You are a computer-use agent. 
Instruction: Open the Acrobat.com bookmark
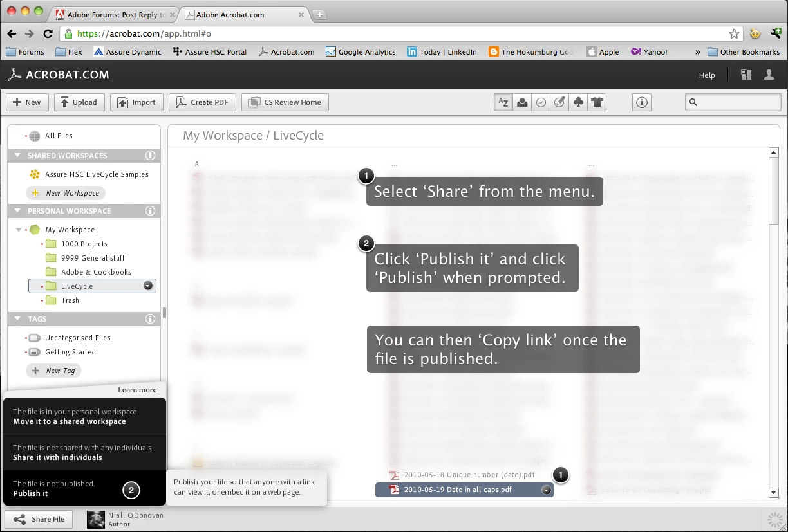[x=286, y=52]
